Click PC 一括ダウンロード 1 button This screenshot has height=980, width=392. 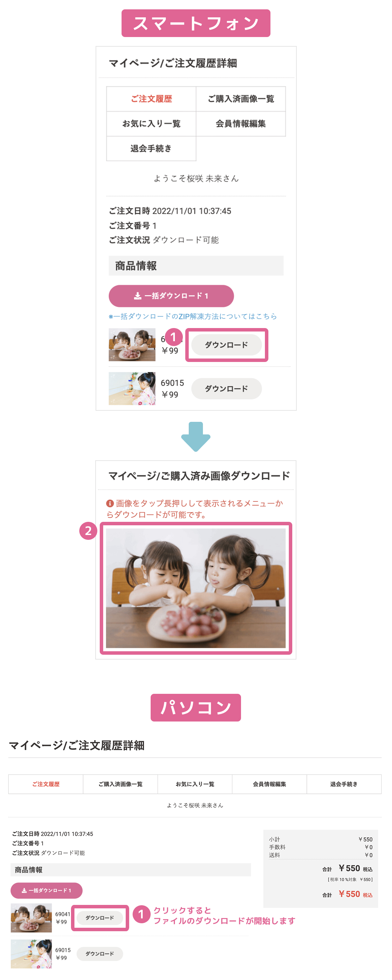click(x=46, y=891)
